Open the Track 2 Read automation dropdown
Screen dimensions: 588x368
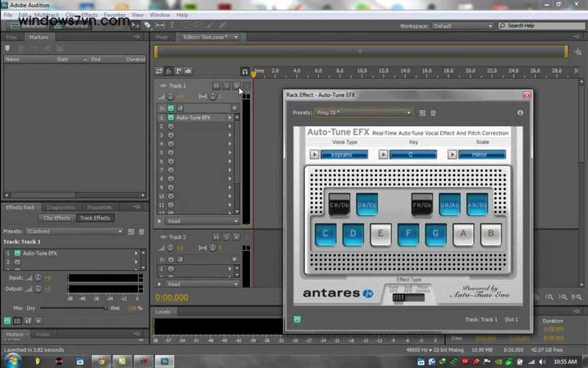coord(202,284)
